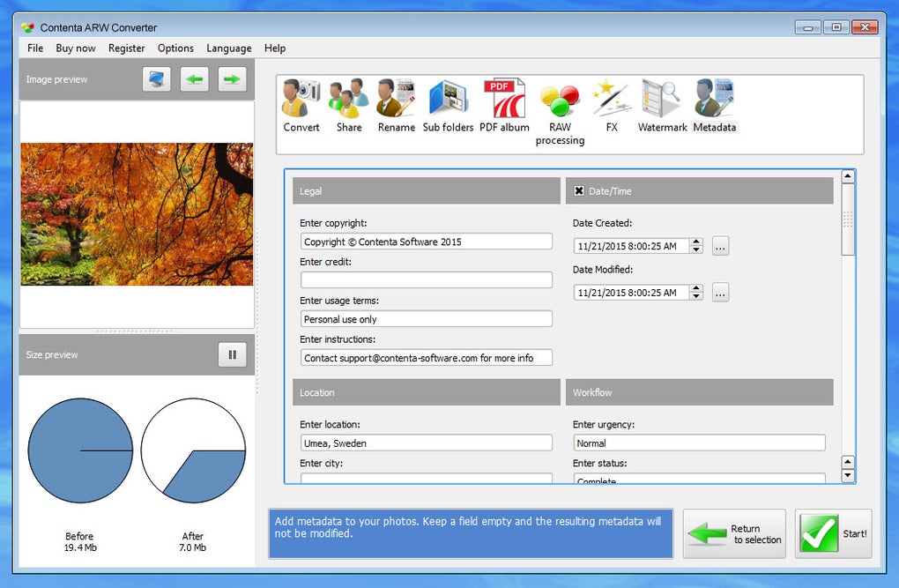Select the Share tool
The height and width of the screenshot is (588, 899).
(x=348, y=104)
